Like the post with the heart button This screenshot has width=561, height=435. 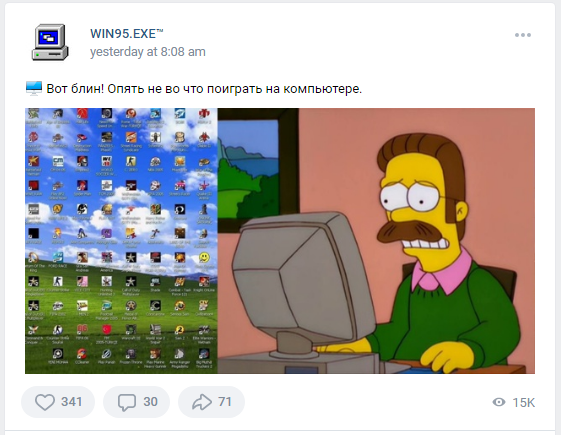coord(58,402)
